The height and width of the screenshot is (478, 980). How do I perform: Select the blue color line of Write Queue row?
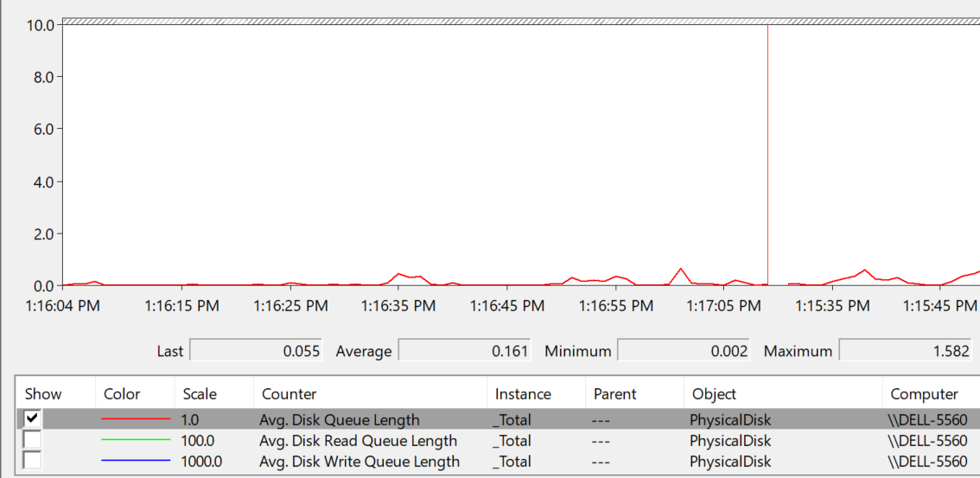click(x=135, y=461)
